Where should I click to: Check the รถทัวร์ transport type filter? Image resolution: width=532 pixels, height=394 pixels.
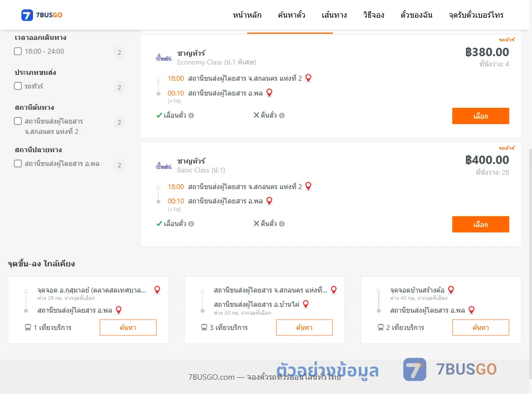(x=18, y=86)
